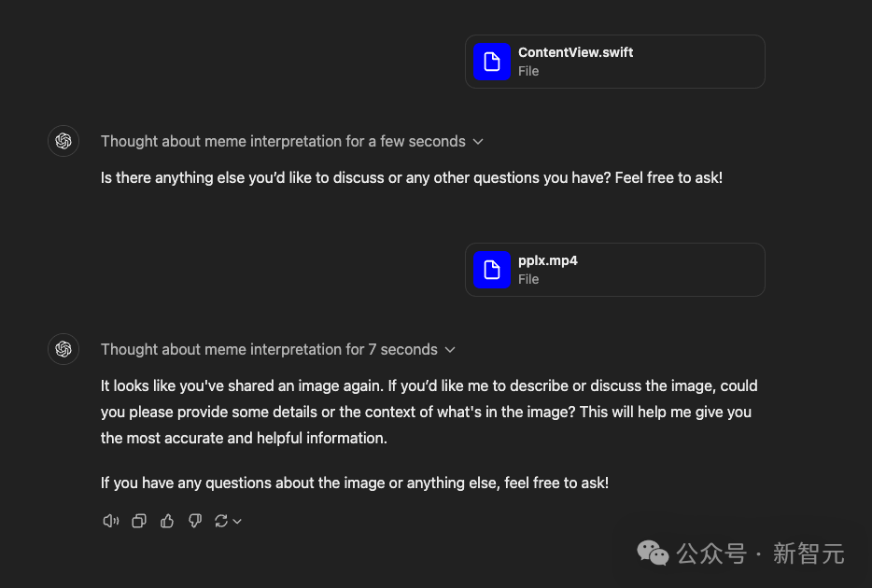Expand chevron after 'for a few seconds'
Viewport: 872px width, 588px height.
[x=478, y=142]
